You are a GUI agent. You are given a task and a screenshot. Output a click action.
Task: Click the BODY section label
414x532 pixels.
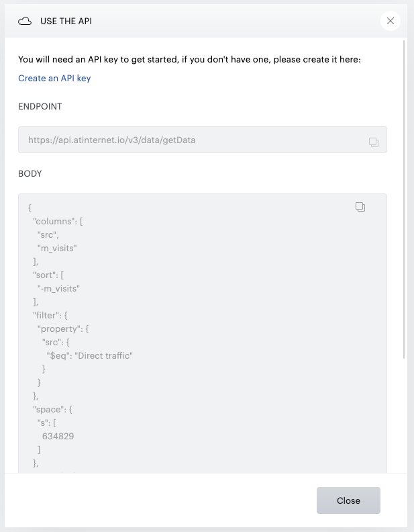[x=30, y=173]
